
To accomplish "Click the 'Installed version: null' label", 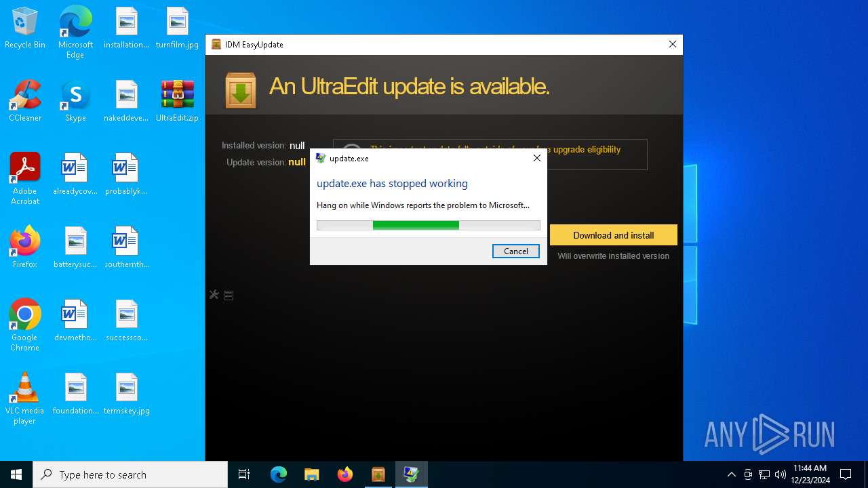I will coord(263,145).
